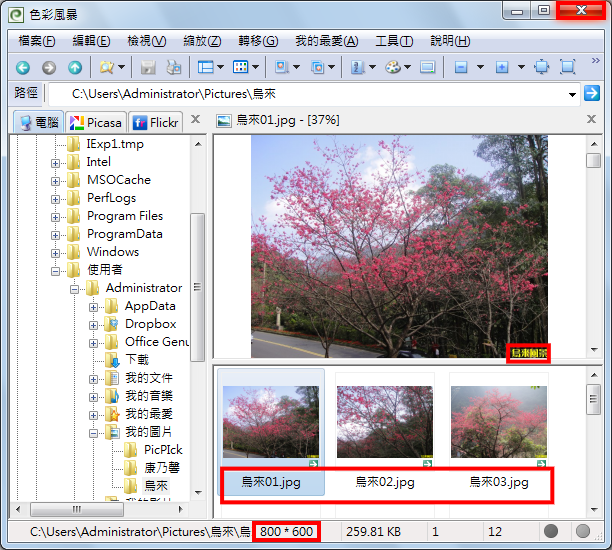612x550 pixels.
Task: Click the floppy disk Save icon
Action: click(148, 68)
